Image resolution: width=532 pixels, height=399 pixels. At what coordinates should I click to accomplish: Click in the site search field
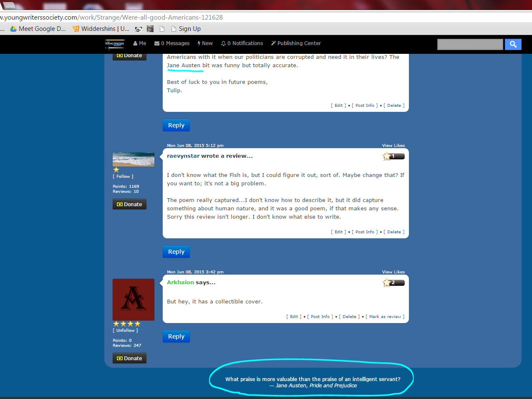pos(470,44)
